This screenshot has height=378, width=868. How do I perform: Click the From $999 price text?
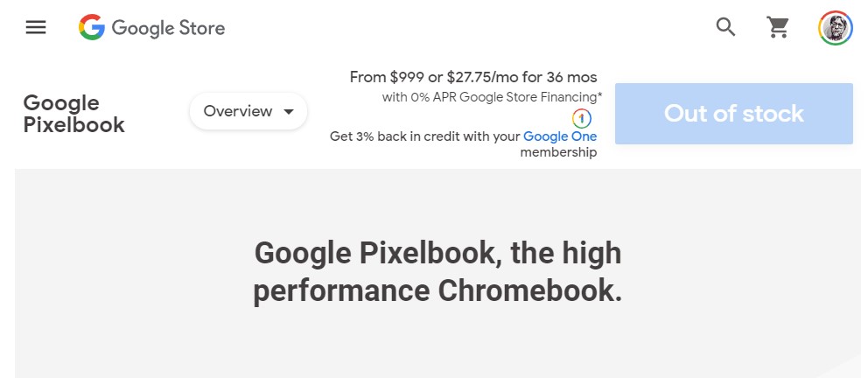[x=387, y=77]
